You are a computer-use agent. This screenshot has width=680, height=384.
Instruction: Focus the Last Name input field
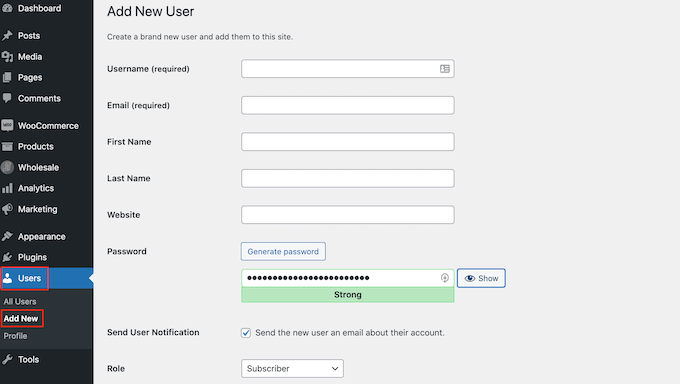[348, 178]
